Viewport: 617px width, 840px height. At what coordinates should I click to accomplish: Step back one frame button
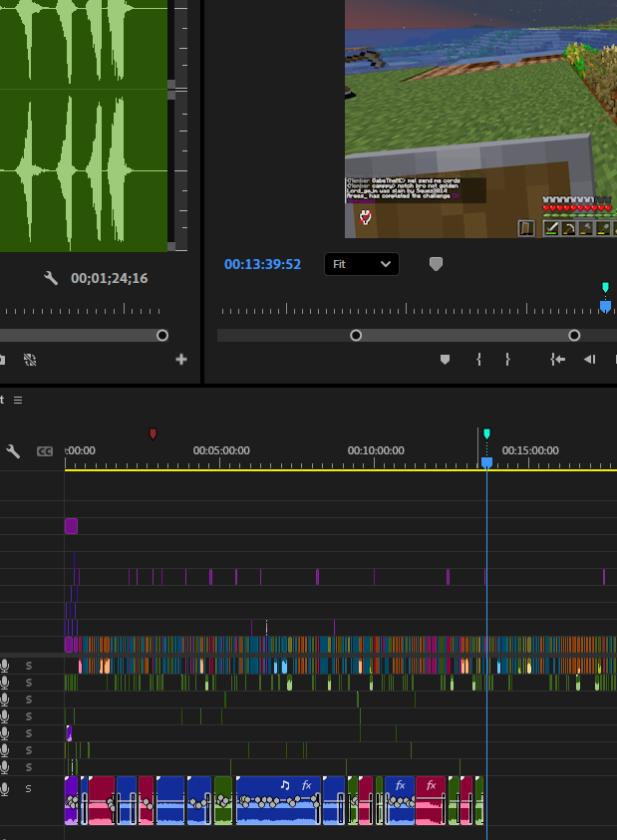(x=590, y=360)
